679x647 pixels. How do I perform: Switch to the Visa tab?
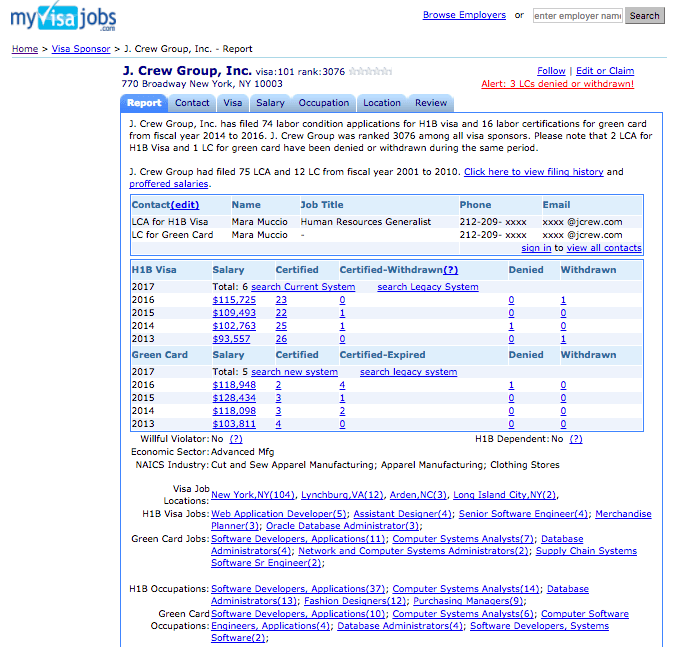233,103
